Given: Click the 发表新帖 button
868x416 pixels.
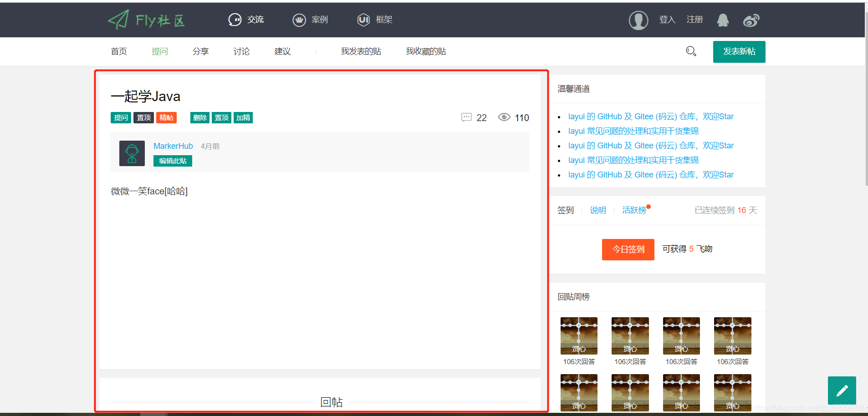Looking at the screenshot, I should pyautogui.click(x=739, y=51).
